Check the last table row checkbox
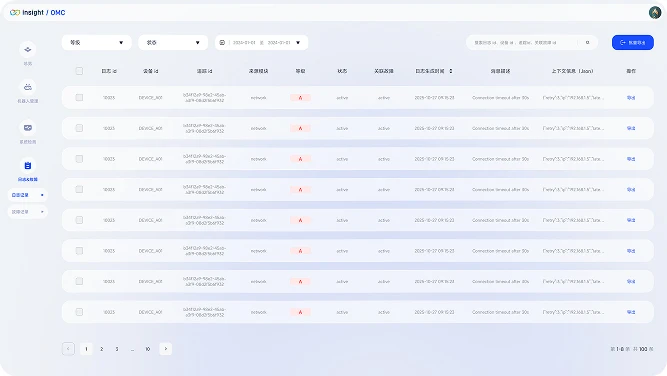This screenshot has width=667, height=376. pyautogui.click(x=79, y=312)
